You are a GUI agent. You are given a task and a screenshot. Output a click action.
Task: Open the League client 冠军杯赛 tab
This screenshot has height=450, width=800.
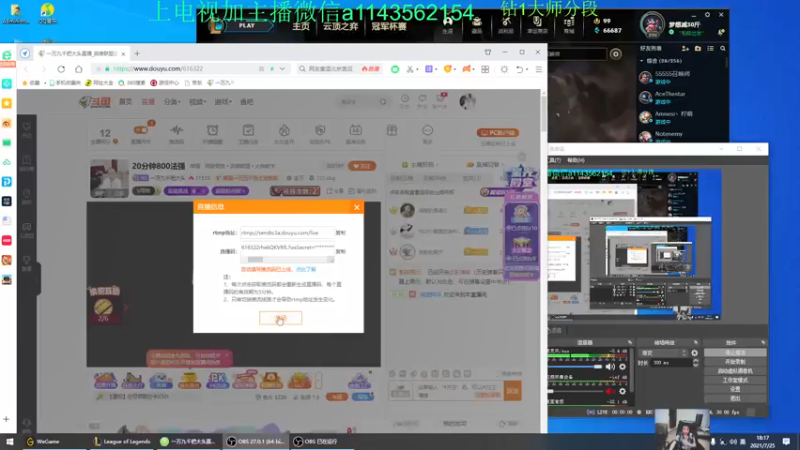pyautogui.click(x=389, y=27)
